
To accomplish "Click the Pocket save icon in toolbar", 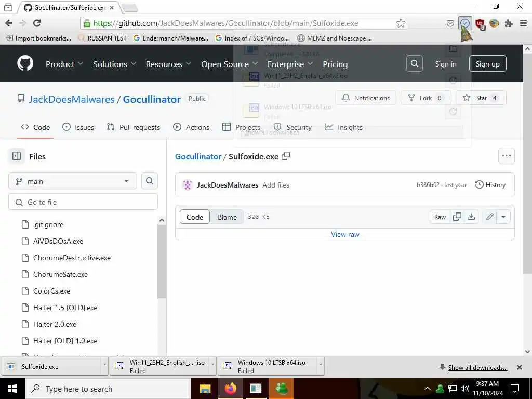I will tap(450, 23).
